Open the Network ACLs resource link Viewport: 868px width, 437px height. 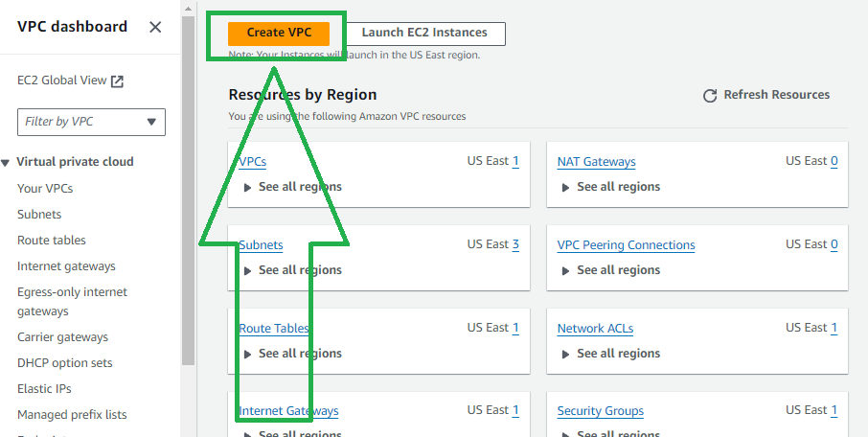595,329
